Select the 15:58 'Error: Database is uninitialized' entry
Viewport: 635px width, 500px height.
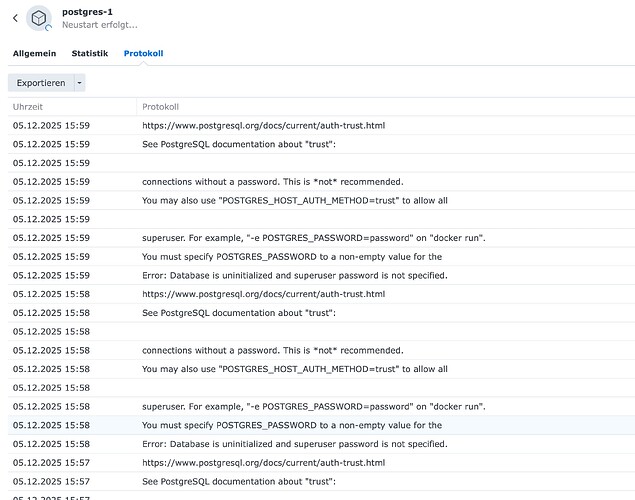pyautogui.click(x=294, y=444)
